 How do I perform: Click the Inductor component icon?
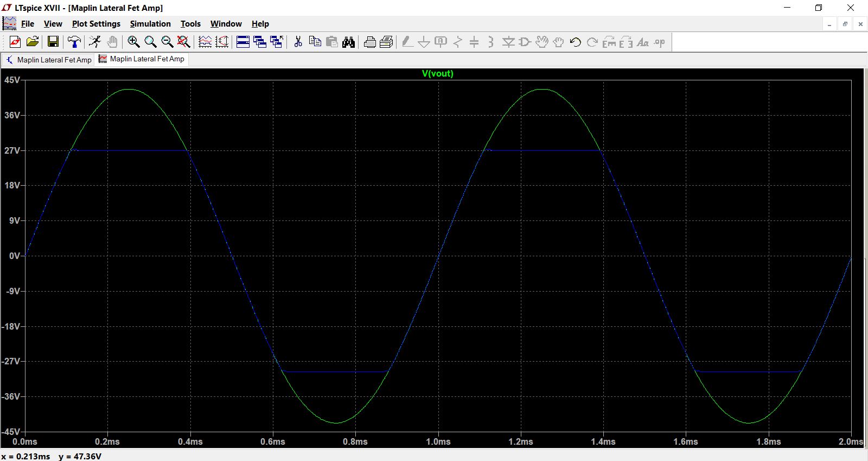point(491,42)
